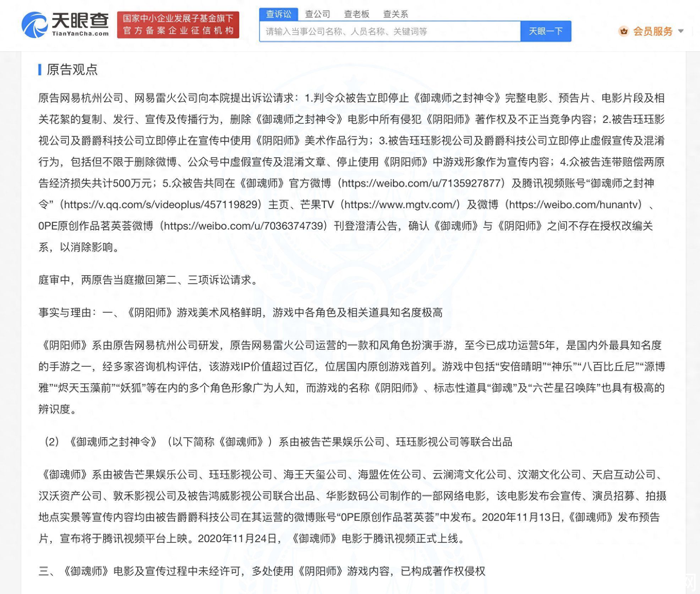Click the line starting 三、《御魂师》电影及宣传过程
700x594 pixels.
tap(262, 571)
